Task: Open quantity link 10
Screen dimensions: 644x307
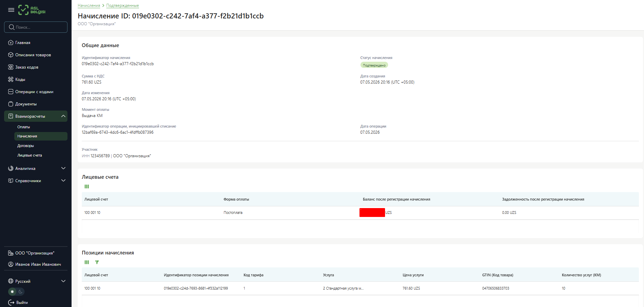Action: 564,288
